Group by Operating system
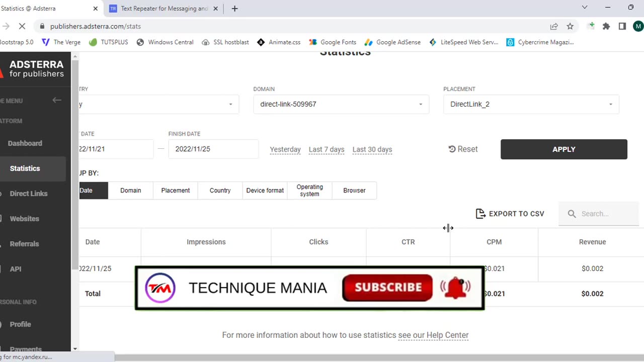 [x=309, y=191]
